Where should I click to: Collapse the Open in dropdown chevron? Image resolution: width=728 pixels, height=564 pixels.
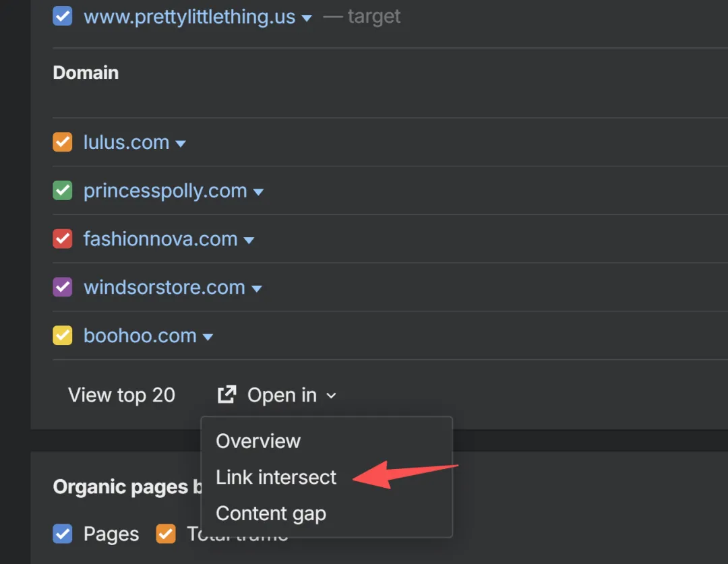click(331, 396)
